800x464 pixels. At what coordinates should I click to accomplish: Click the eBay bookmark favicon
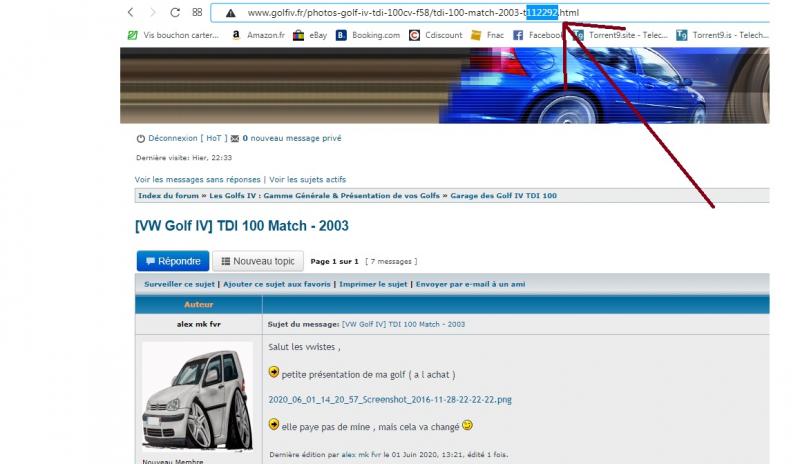[298, 35]
